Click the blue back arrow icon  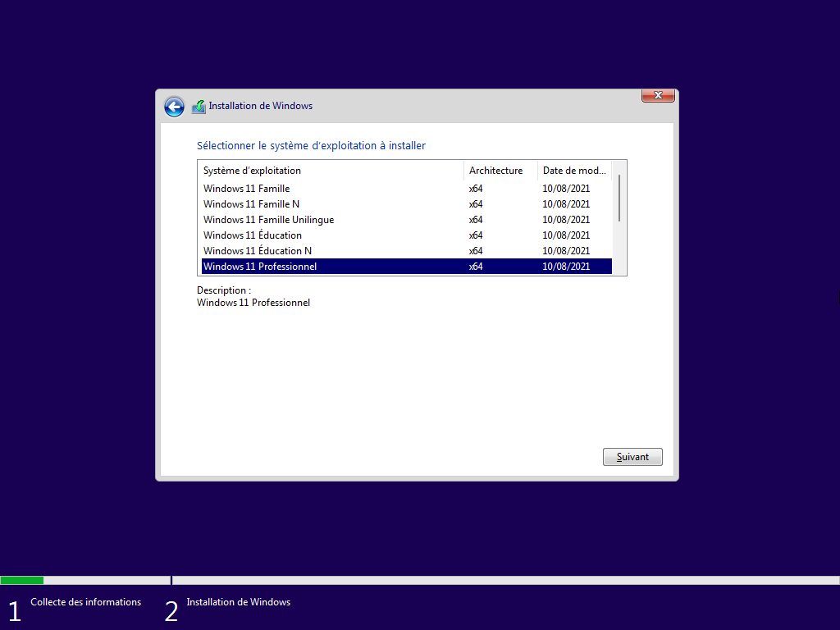point(174,107)
